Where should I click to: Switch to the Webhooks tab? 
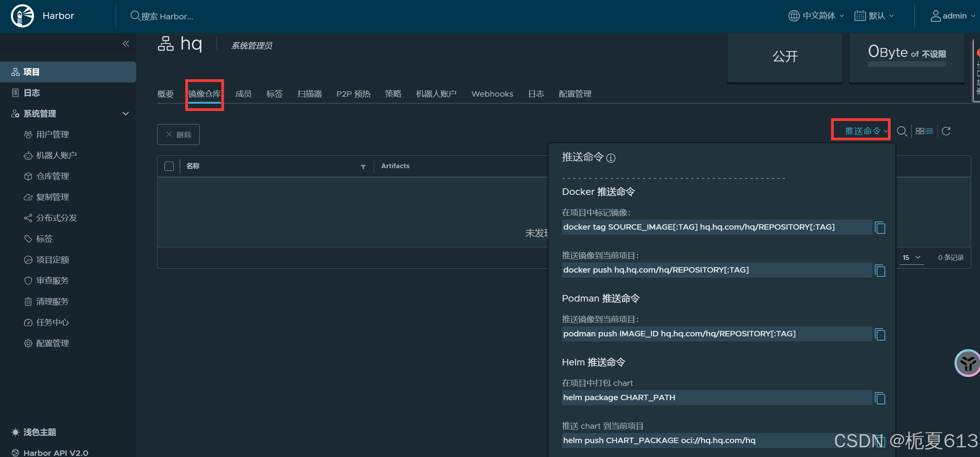tap(492, 94)
